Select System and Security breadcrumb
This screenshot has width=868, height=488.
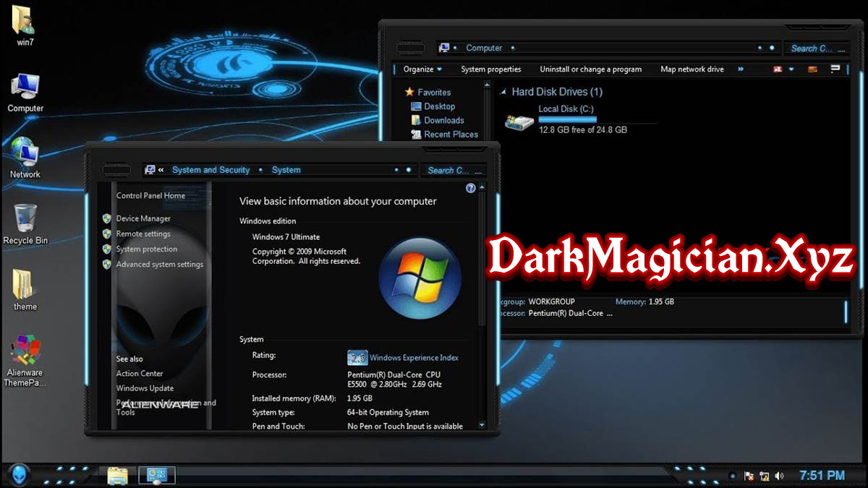211,170
